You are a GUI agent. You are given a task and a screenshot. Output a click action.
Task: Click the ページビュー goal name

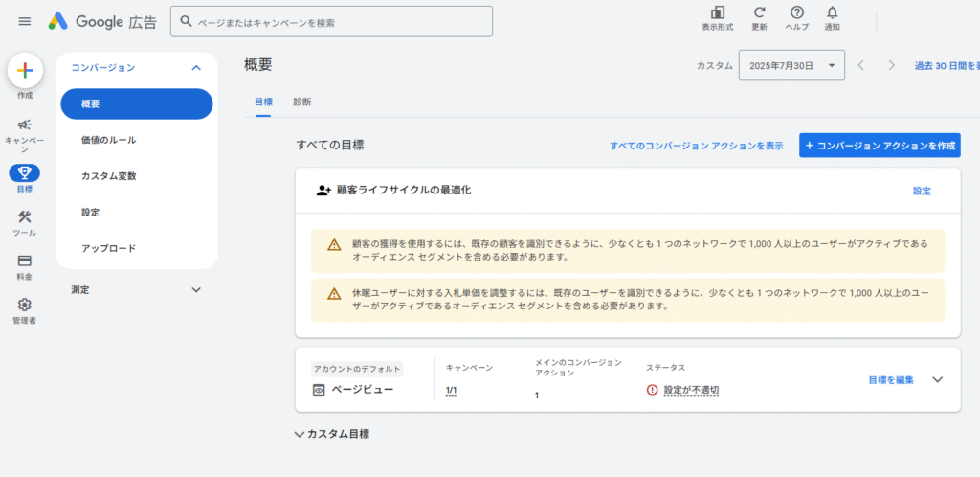[363, 390]
